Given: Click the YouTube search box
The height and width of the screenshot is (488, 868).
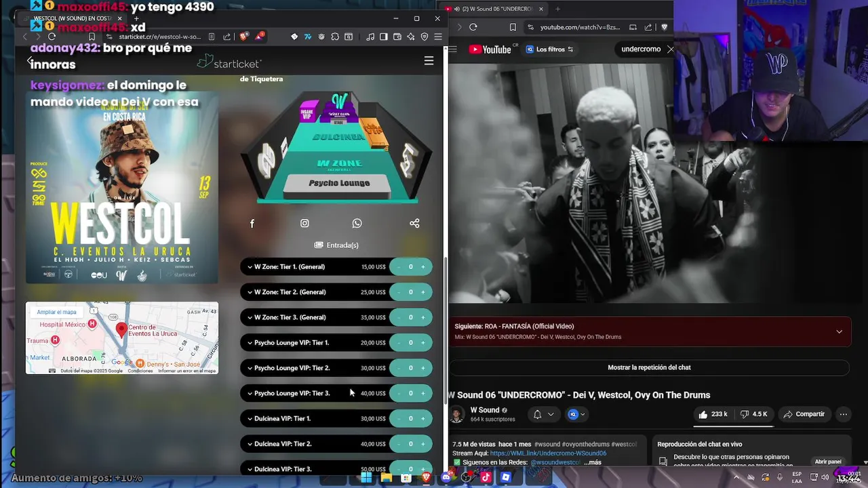Looking at the screenshot, I should click(640, 49).
